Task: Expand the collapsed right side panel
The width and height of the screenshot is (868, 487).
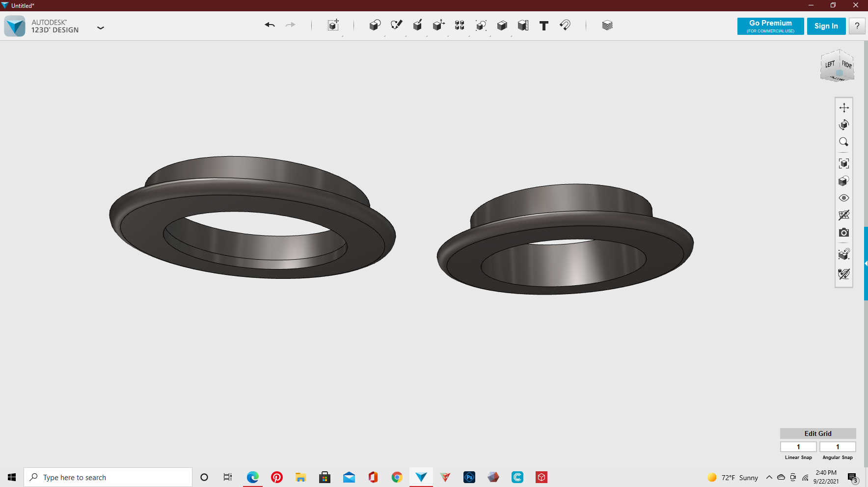Action: [866, 264]
